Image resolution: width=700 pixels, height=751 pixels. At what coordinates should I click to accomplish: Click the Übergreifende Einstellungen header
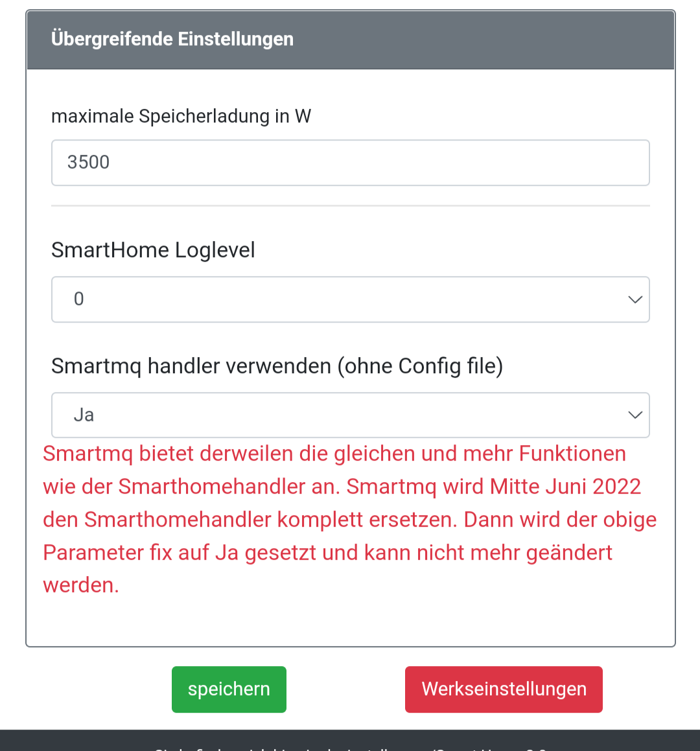pyautogui.click(x=172, y=39)
